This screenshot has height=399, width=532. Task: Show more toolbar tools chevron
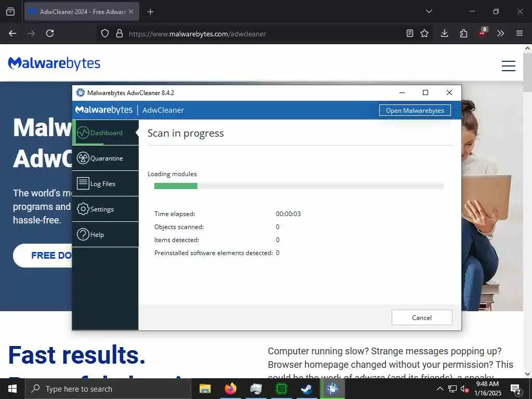[x=500, y=33]
